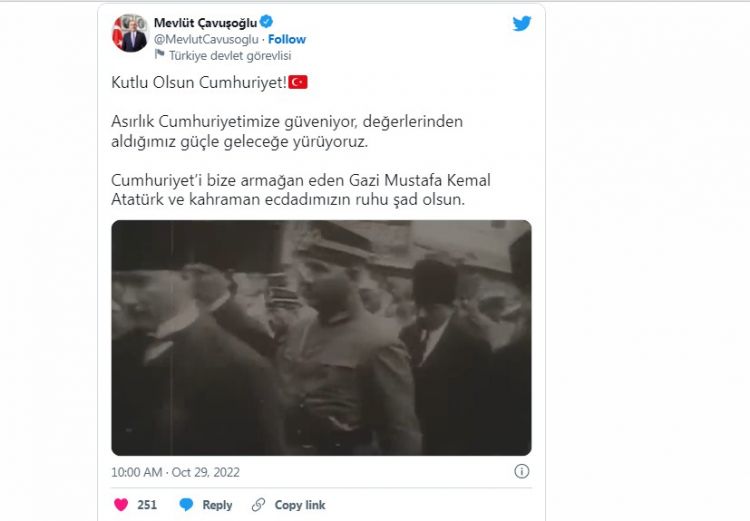The height and width of the screenshot is (521, 750).
Task: Click the 'Kutlu Olsun Cumhuriyet!' tweet text
Action: coord(199,82)
